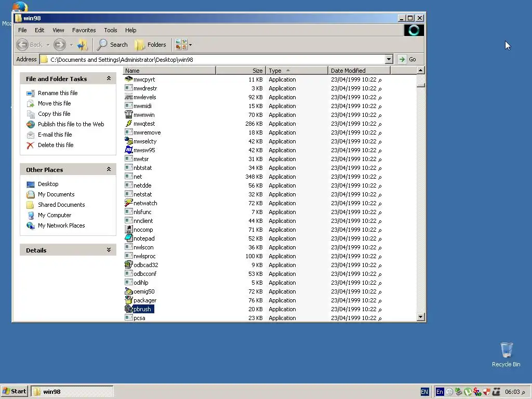
Task: Select the mwqtest lightning icon
Action: pos(129,123)
